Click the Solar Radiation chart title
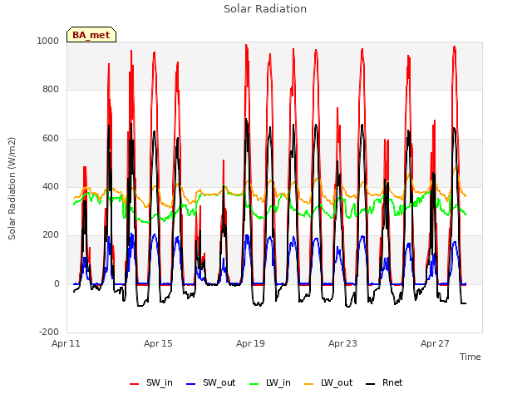 coord(265,9)
